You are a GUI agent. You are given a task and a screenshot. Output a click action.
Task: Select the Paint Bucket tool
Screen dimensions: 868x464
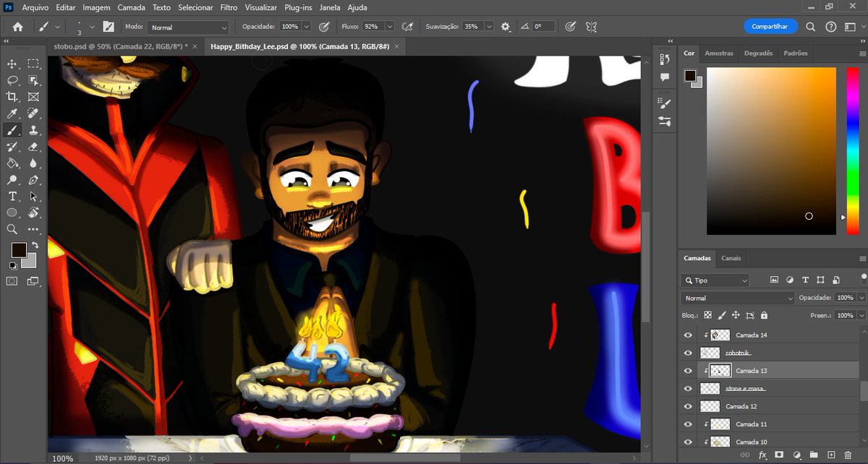[x=12, y=163]
